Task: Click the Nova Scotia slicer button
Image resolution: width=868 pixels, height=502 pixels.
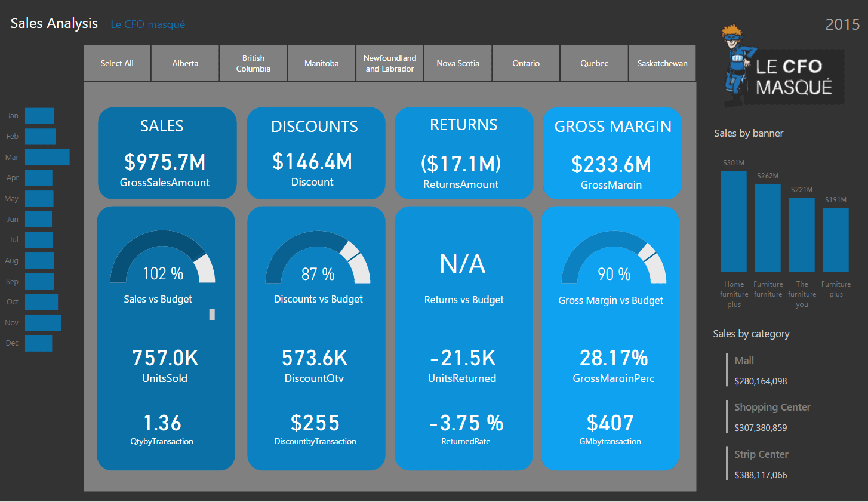Action: click(x=458, y=63)
